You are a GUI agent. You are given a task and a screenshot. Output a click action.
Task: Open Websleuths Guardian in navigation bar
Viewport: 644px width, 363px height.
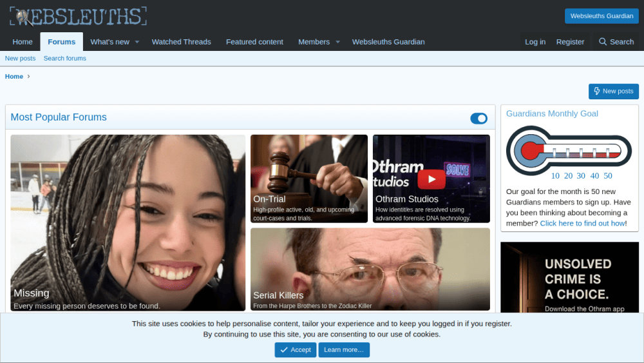coord(388,42)
